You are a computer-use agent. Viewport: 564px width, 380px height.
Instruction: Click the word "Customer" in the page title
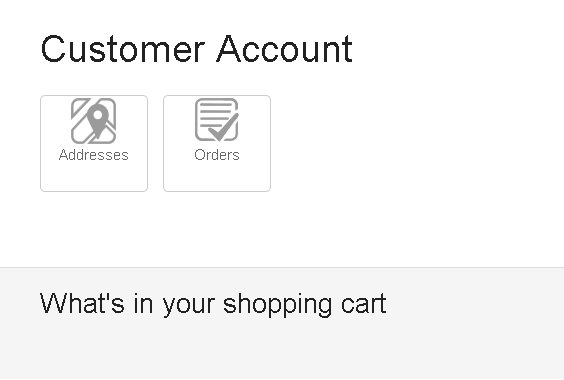coord(123,49)
